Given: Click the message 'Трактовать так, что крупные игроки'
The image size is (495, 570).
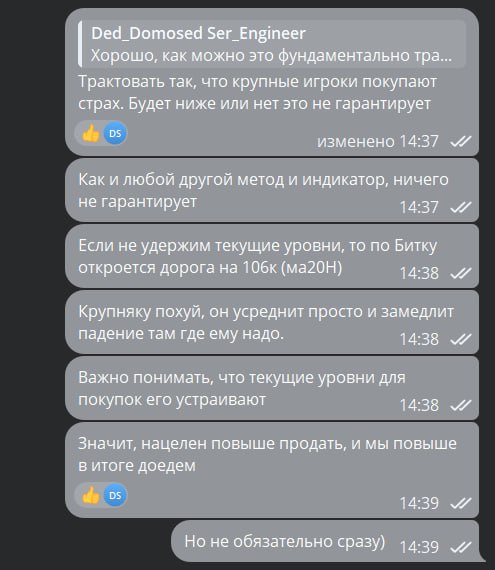Looking at the screenshot, I should point(257,92).
